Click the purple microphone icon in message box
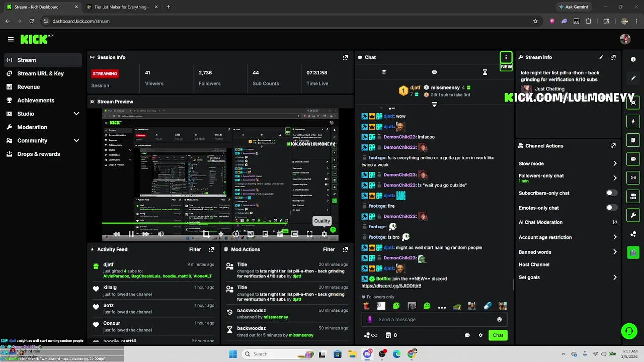644x362 pixels. tap(370, 319)
